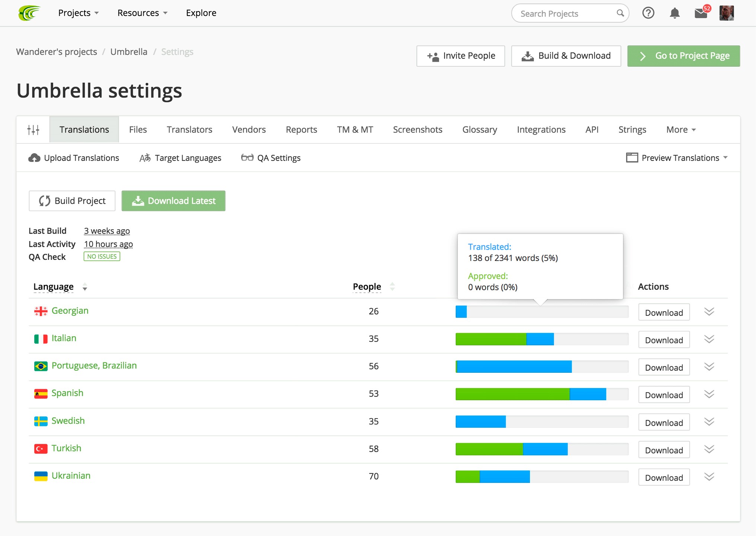
Task: Click the user profile avatar
Action: coord(726,13)
